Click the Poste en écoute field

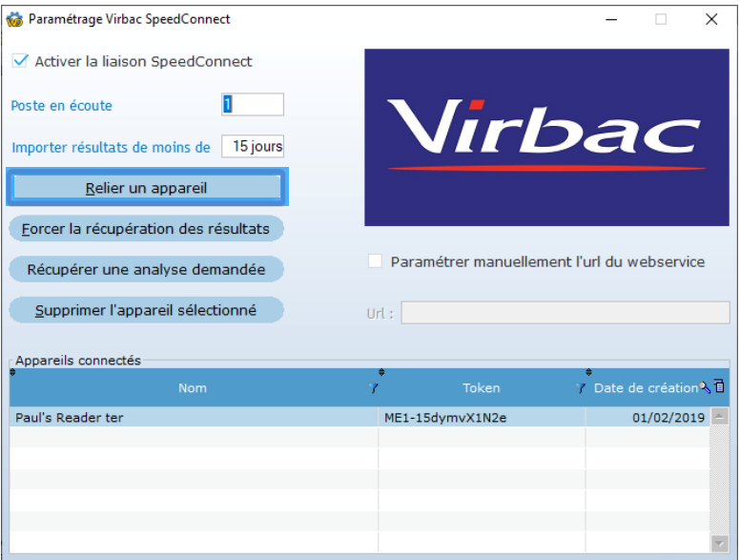(253, 104)
